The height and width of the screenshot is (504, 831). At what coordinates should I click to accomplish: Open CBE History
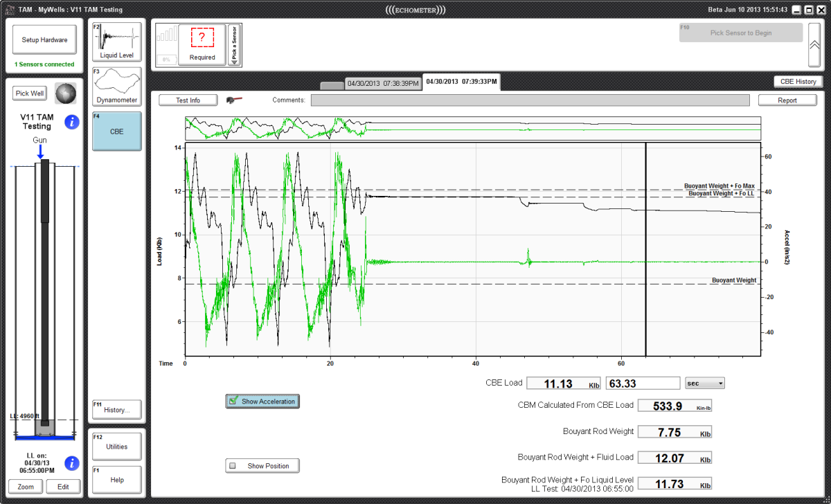(x=797, y=81)
